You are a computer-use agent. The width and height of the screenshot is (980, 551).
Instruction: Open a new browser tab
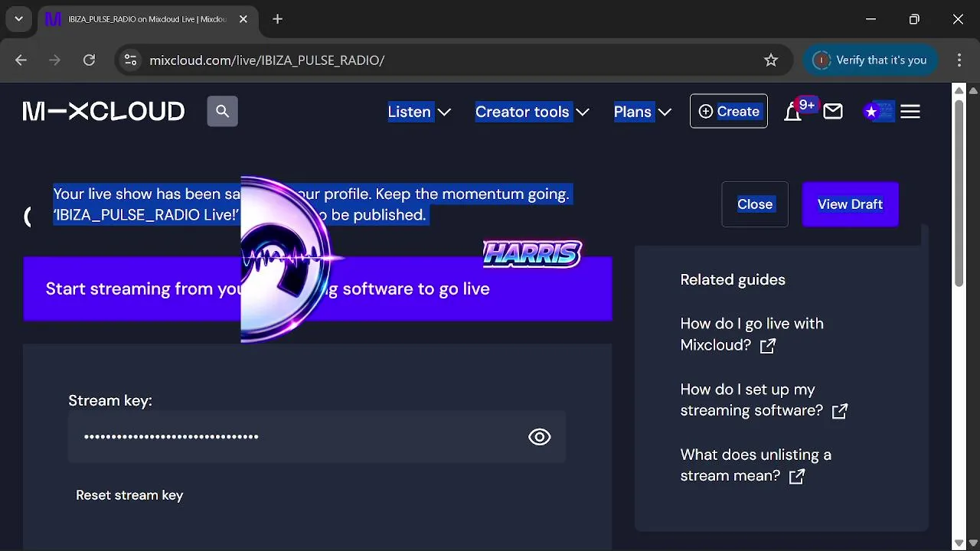point(278,19)
